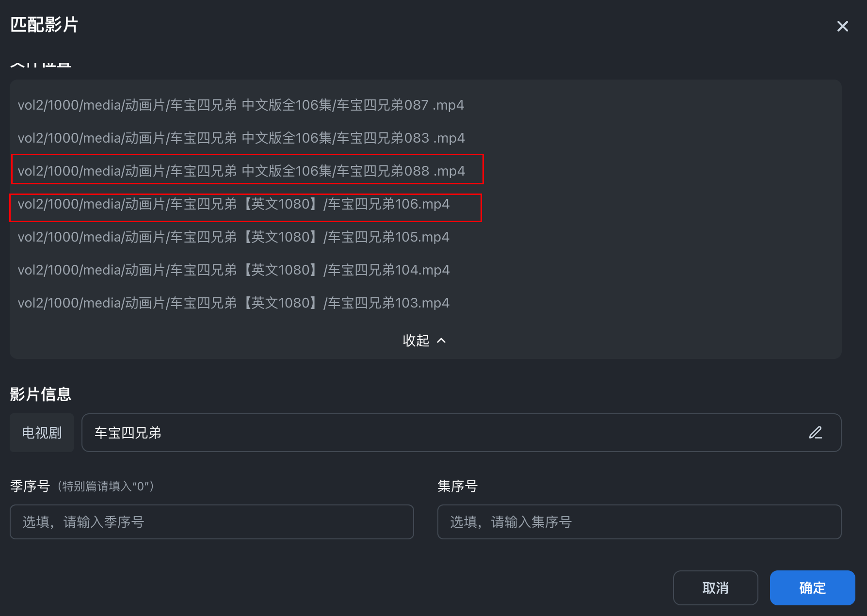Select the 车宝四兄弟083 .mp4 file path
This screenshot has width=867, height=616.
241,138
